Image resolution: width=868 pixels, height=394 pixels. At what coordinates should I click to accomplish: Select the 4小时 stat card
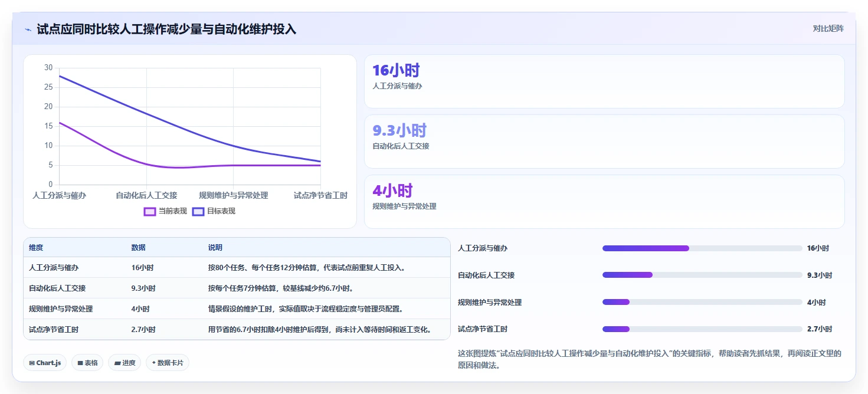point(604,202)
